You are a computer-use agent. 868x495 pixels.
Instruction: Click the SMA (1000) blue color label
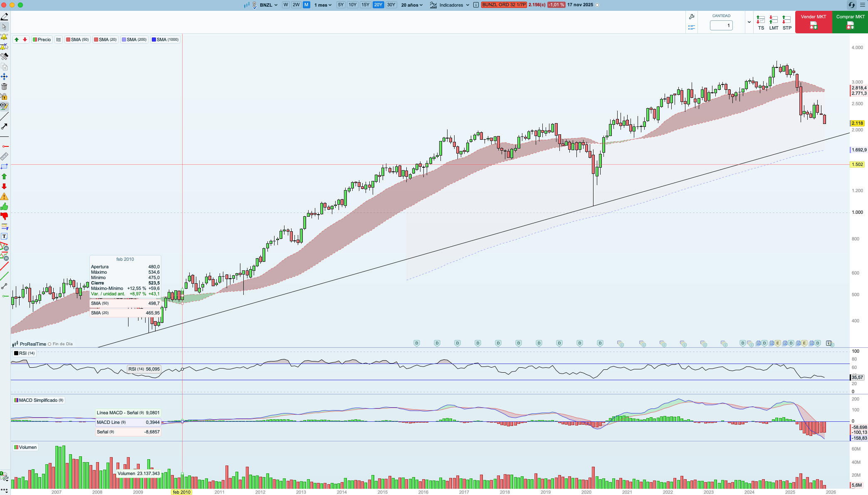pos(165,40)
